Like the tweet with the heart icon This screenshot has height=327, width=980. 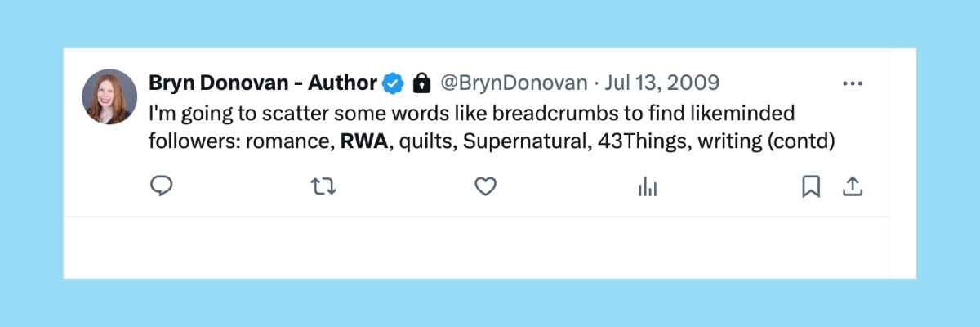[x=486, y=187]
